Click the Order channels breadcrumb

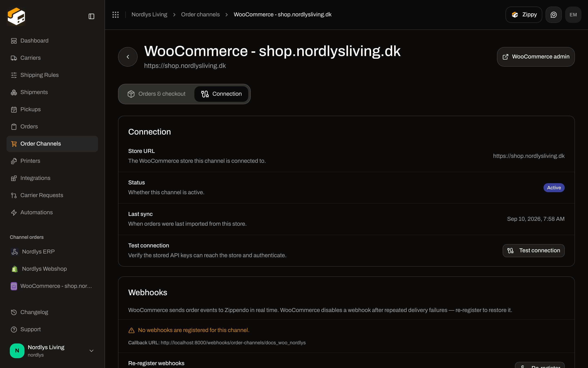[200, 15]
